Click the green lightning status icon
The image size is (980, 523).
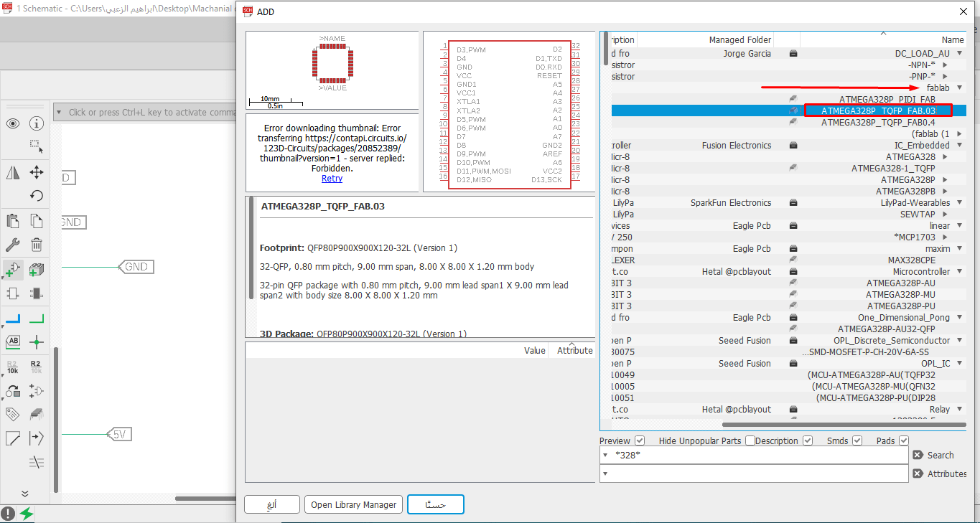(x=27, y=514)
